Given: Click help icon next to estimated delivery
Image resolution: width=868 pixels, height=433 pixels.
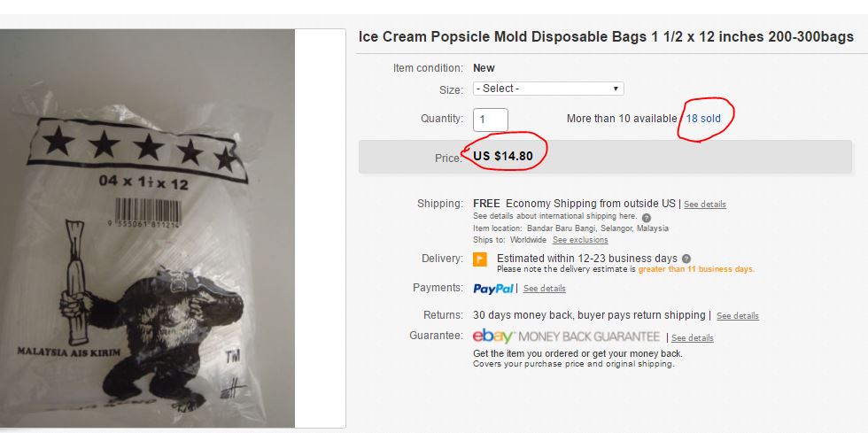Looking at the screenshot, I should (686, 259).
